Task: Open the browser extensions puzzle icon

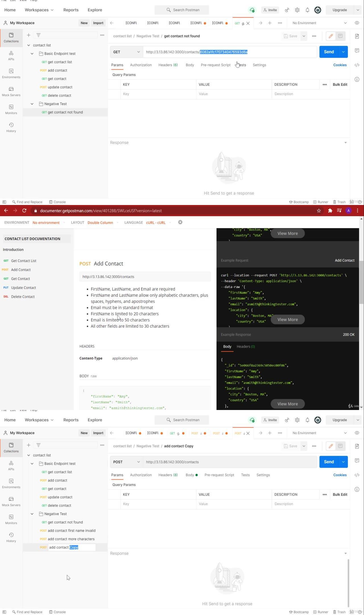Action: pos(330,211)
